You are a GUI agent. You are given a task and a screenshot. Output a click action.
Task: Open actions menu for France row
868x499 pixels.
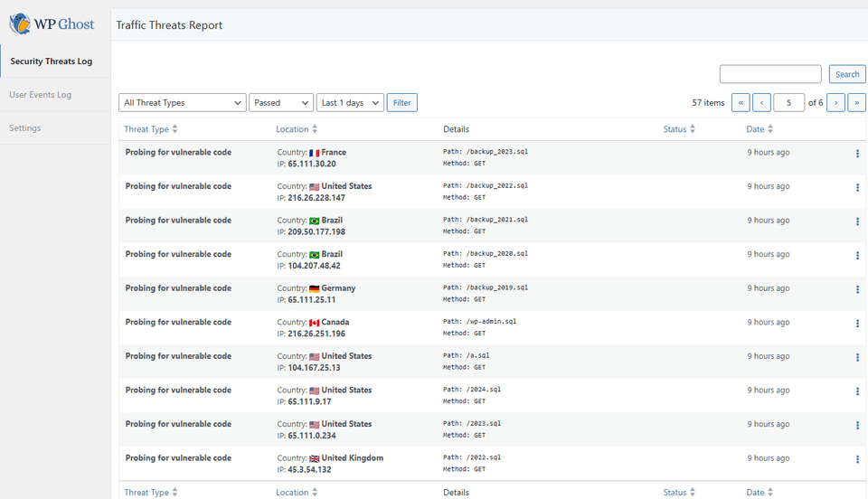pyautogui.click(x=856, y=154)
